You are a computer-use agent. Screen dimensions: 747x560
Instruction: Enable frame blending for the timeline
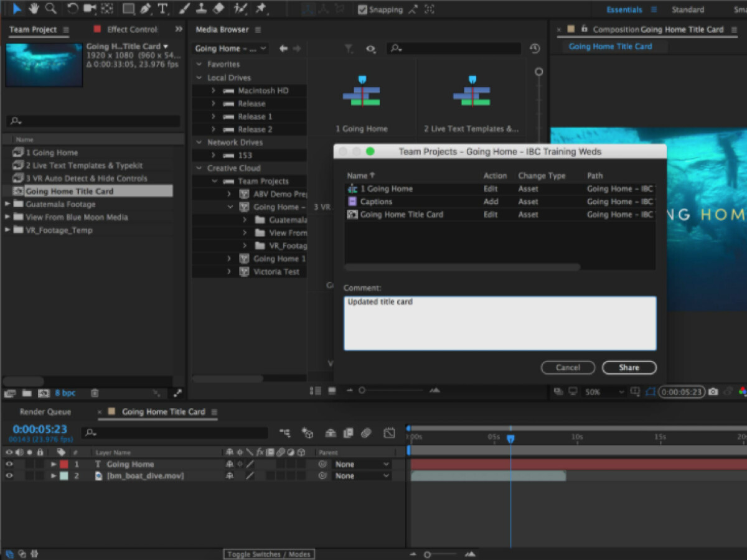click(x=348, y=432)
